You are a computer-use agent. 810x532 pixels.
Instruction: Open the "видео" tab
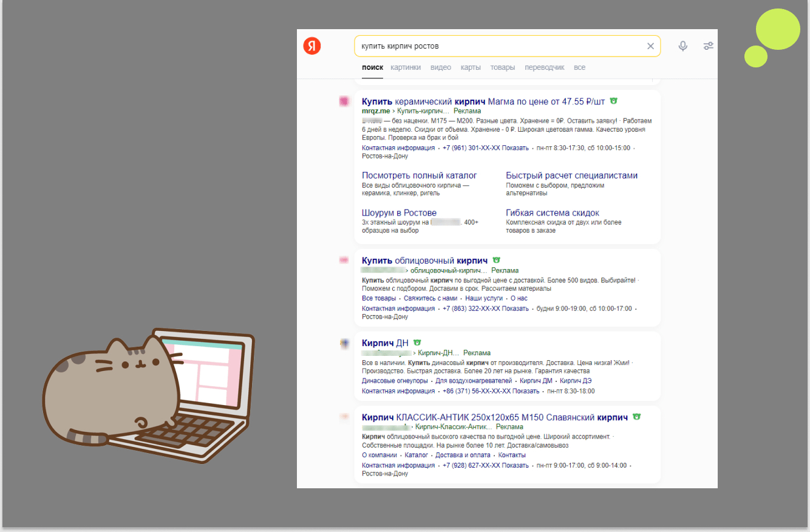pyautogui.click(x=441, y=67)
